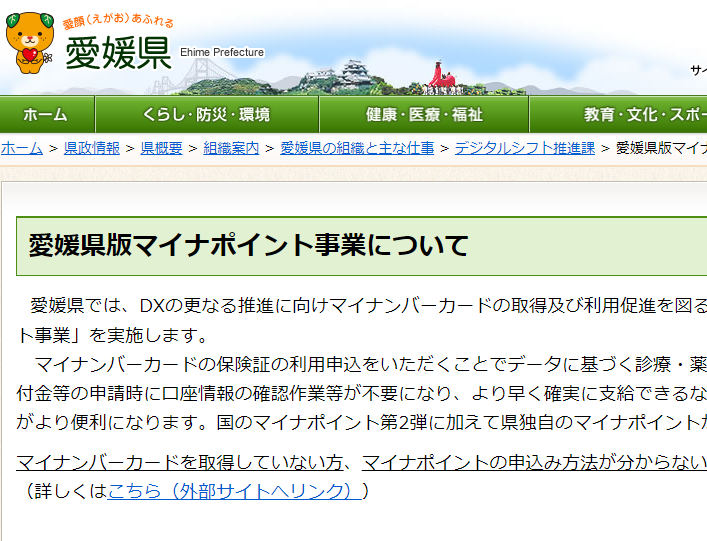Click the paragraph line starting マイナンバーカードの保険証
This screenshot has height=541, width=707.
point(371,364)
